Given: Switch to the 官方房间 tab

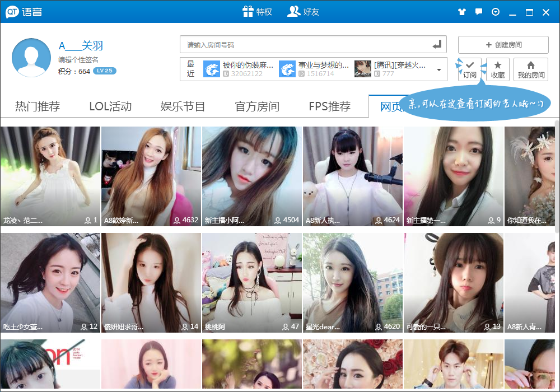Looking at the screenshot, I should [257, 106].
